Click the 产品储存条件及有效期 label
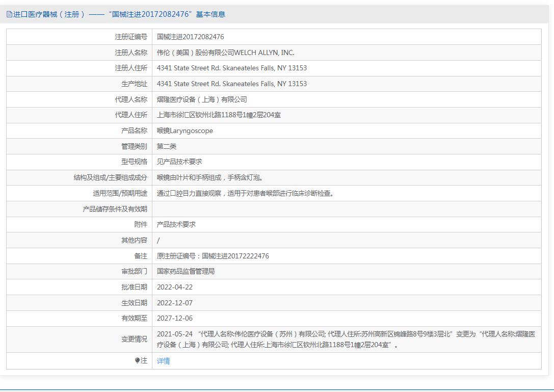 pyautogui.click(x=115, y=209)
